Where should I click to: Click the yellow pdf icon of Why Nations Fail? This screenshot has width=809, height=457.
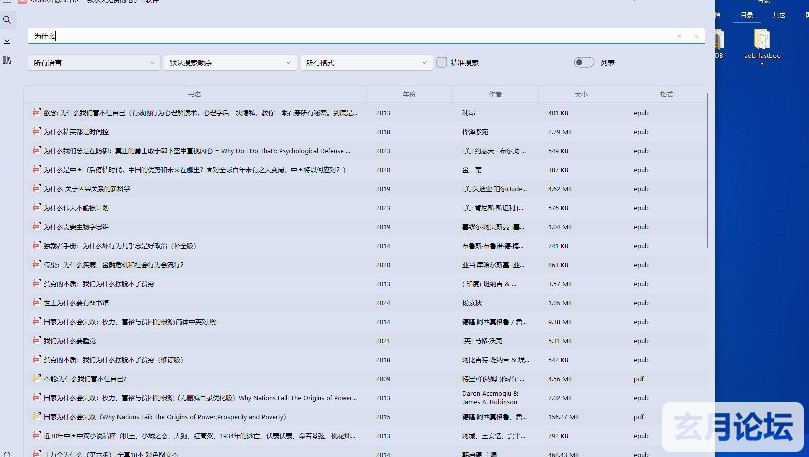[x=36, y=416]
